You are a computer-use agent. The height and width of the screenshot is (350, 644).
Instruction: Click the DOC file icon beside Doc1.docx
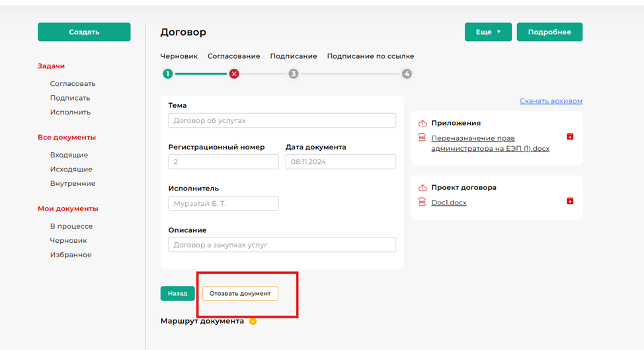point(423,202)
